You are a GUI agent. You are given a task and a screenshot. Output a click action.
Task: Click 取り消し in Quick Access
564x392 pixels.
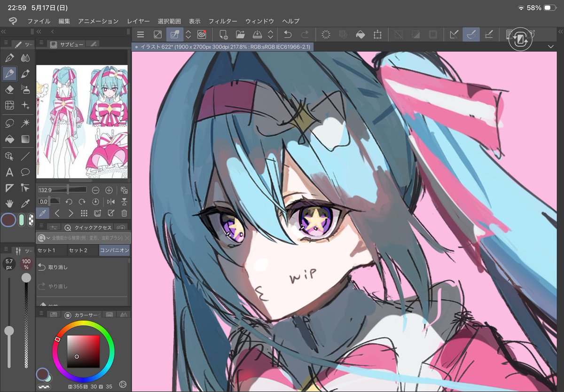click(82, 267)
